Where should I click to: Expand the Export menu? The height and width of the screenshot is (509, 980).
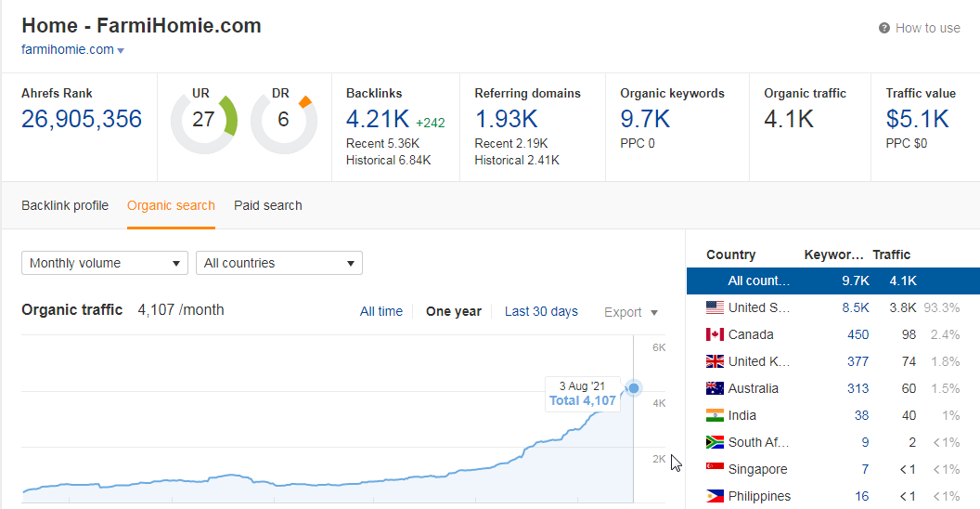point(631,312)
